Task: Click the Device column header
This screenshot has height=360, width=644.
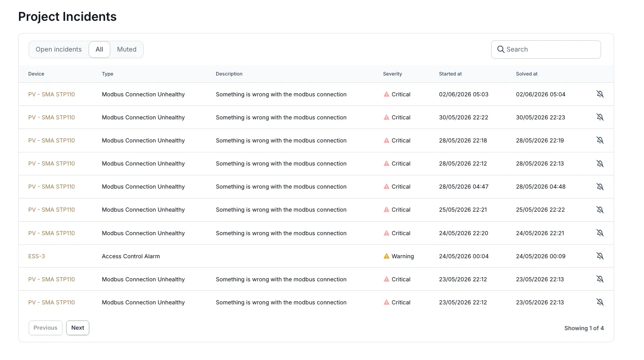Action: (36, 74)
